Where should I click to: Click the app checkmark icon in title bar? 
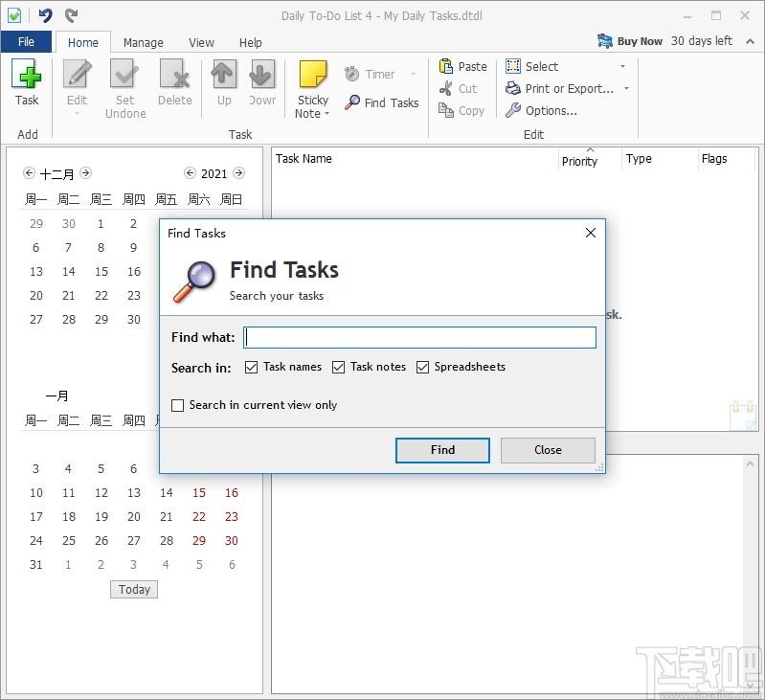14,15
